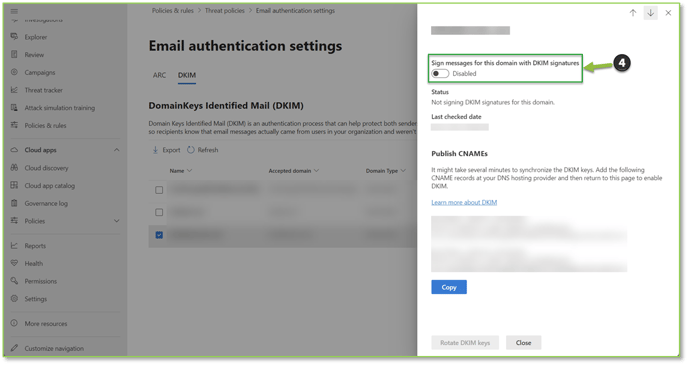The image size is (688, 365).
Task: Open Threat tracker chart icon
Action: point(14,89)
